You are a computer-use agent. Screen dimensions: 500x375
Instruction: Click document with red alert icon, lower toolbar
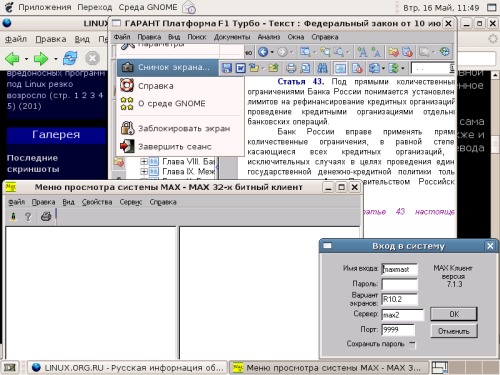click(x=357, y=68)
